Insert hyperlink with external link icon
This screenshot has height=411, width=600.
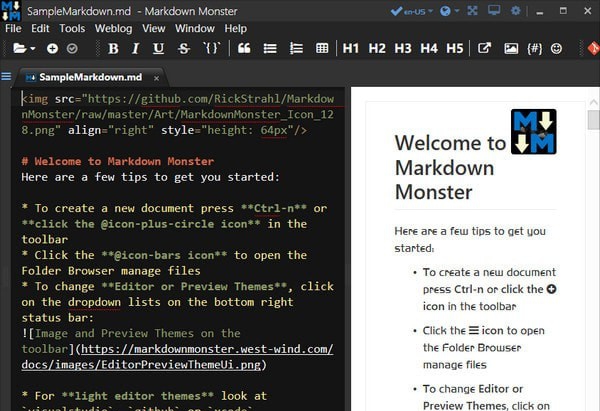click(x=484, y=48)
